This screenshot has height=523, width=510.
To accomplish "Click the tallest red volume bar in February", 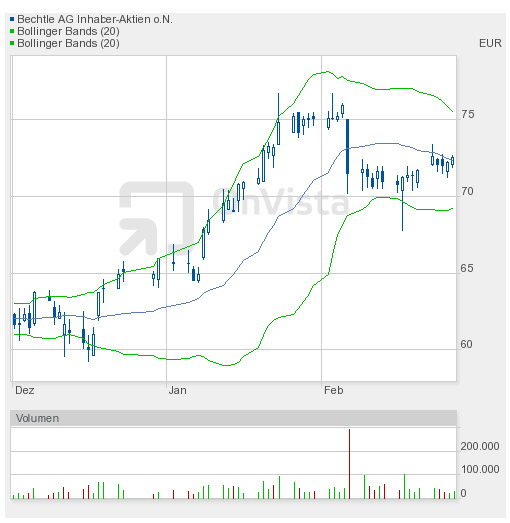I will [349, 464].
